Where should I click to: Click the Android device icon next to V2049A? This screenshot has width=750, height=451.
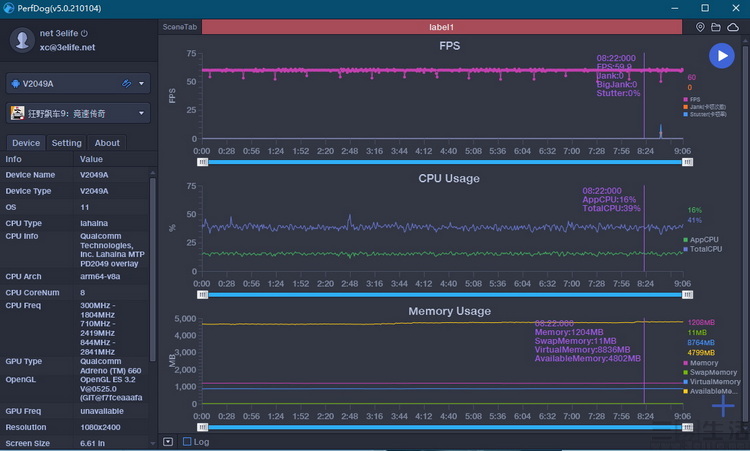click(16, 84)
